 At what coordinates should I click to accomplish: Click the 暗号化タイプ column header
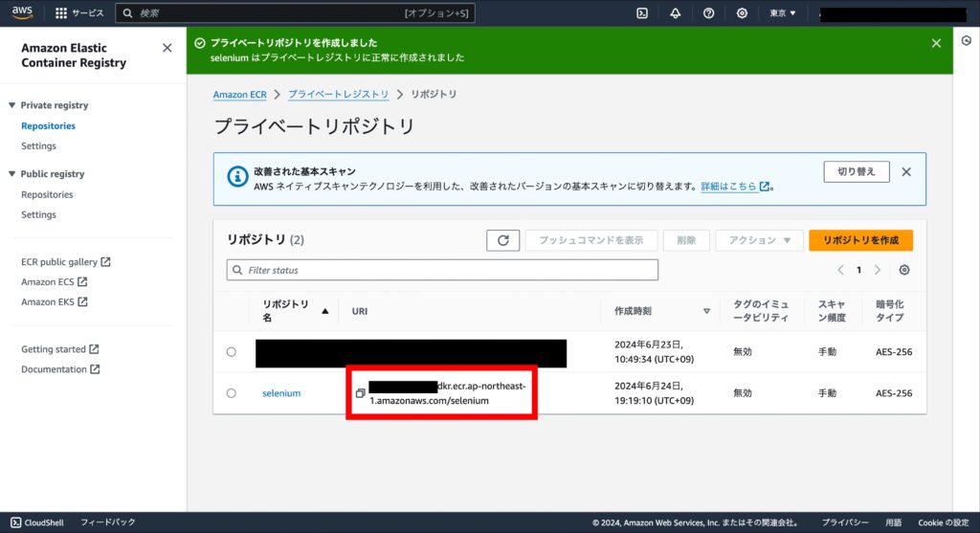[890, 311]
